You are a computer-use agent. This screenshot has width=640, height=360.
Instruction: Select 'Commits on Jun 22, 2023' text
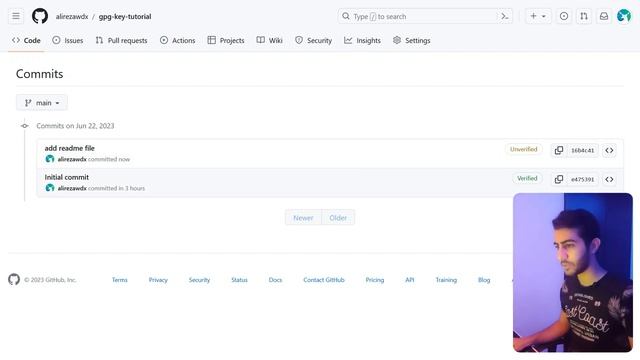(75, 126)
